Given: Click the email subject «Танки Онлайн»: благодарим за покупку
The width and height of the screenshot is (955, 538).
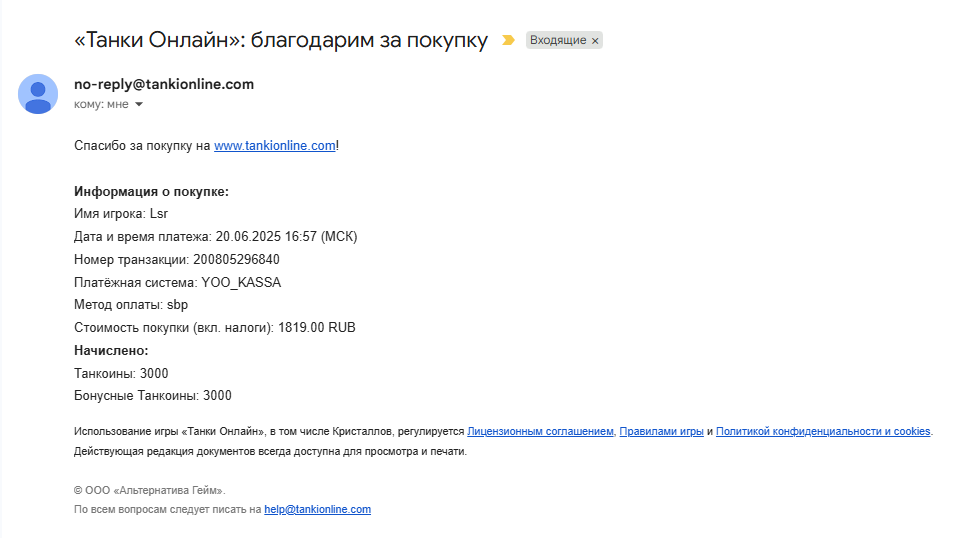Looking at the screenshot, I should [x=281, y=40].
